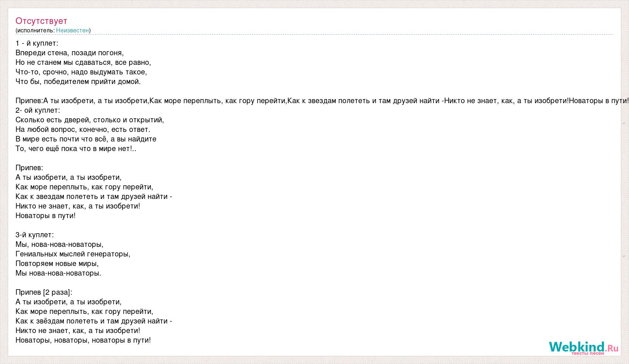Image resolution: width=629 pixels, height=364 pixels.
Task: Click the line На любой вопрос, конечно, есть ответ
Action: point(83,129)
